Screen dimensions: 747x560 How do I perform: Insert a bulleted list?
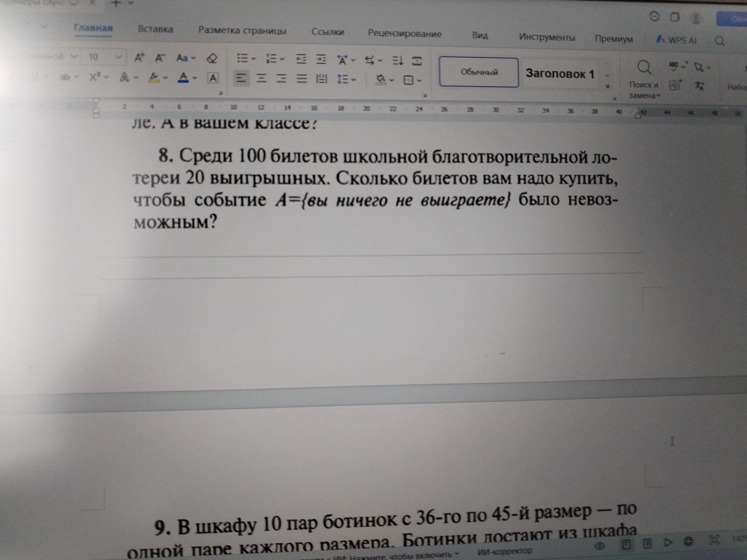(242, 59)
